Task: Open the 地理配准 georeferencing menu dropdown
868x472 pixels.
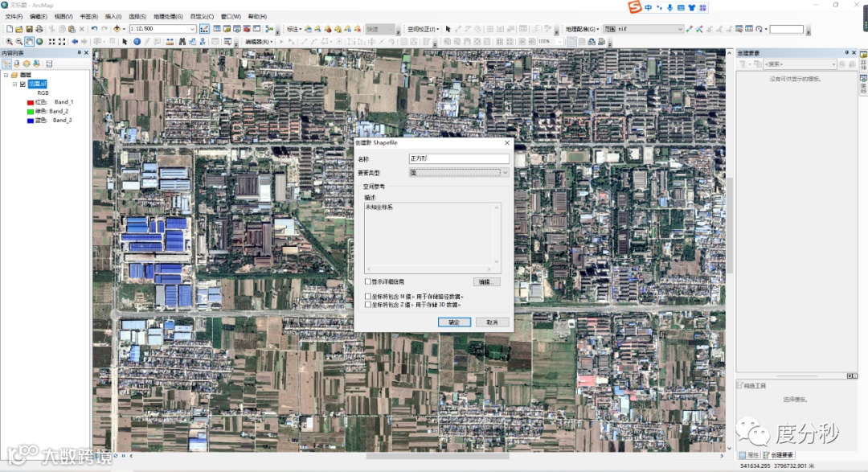Action: 582,29
